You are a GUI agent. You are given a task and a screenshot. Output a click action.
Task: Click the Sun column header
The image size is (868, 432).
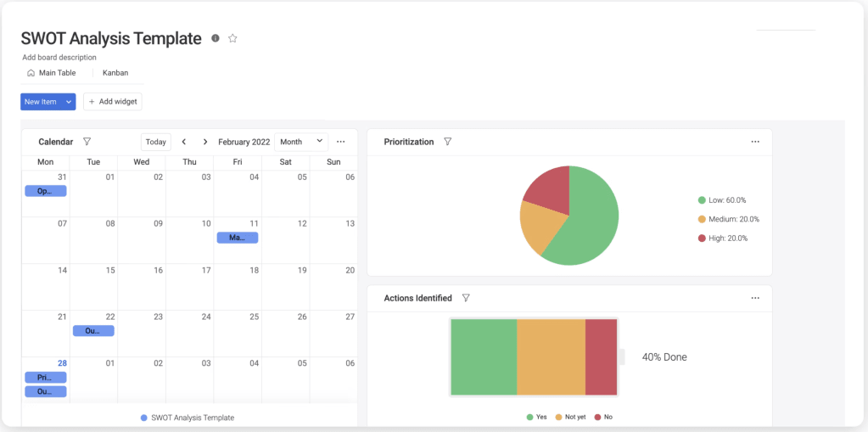tap(333, 162)
